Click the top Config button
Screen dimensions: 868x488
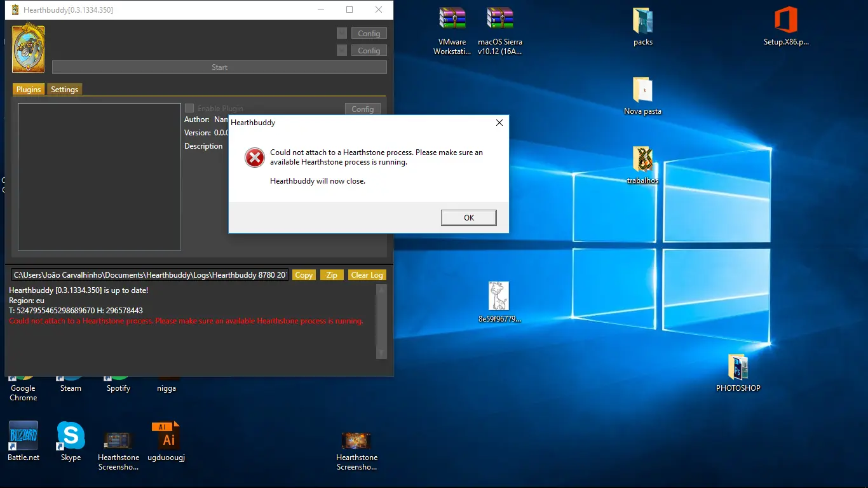coord(369,34)
